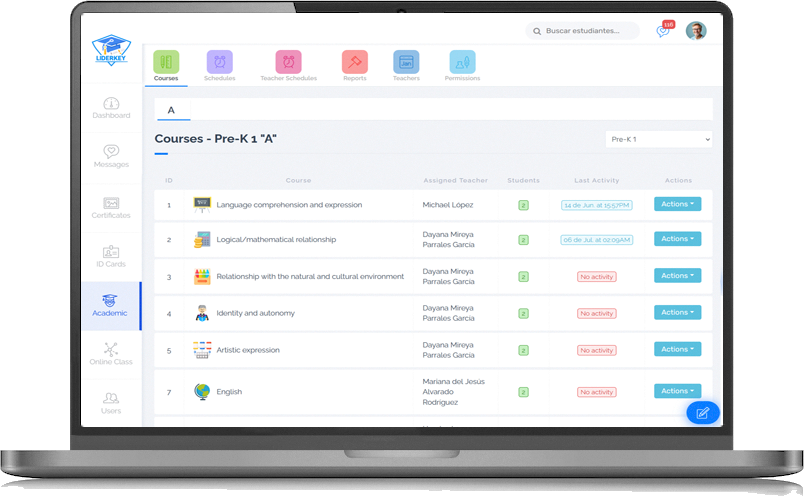Click the Buscar estudiantes search field
This screenshot has height=496, width=804.
tap(582, 31)
